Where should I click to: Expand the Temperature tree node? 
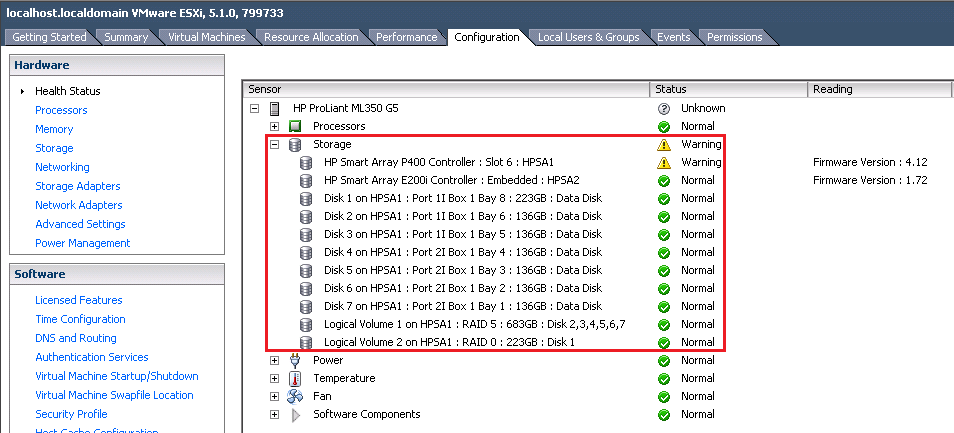coord(274,378)
